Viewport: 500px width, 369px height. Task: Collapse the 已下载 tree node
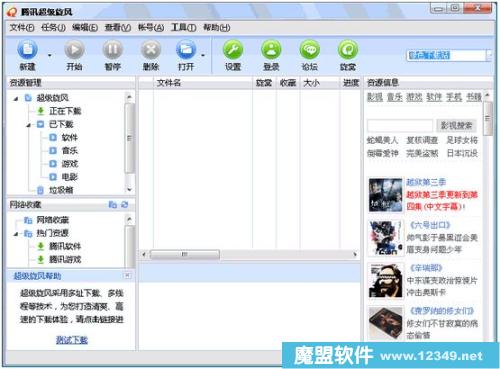pyautogui.click(x=28, y=125)
